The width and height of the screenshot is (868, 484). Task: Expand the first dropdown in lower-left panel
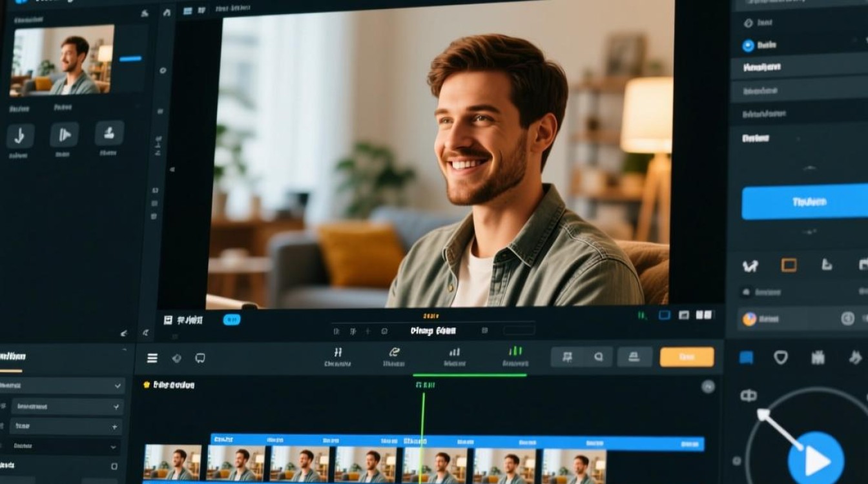point(62,386)
